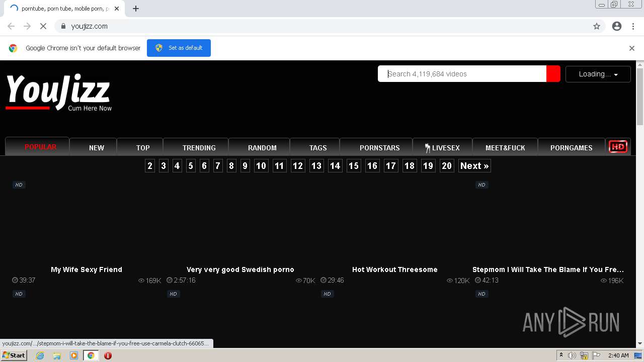Focus the video search field
The width and height of the screenshot is (644, 362).
(x=462, y=74)
